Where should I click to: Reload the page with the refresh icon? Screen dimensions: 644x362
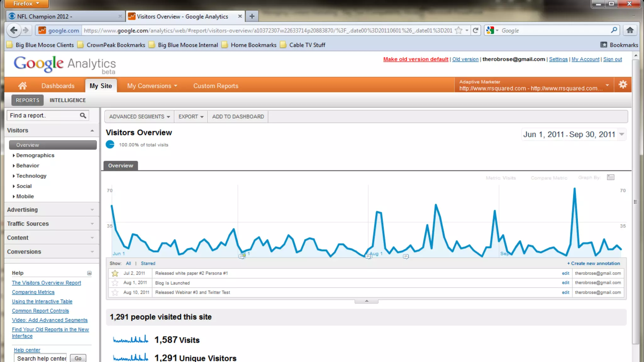(x=475, y=30)
